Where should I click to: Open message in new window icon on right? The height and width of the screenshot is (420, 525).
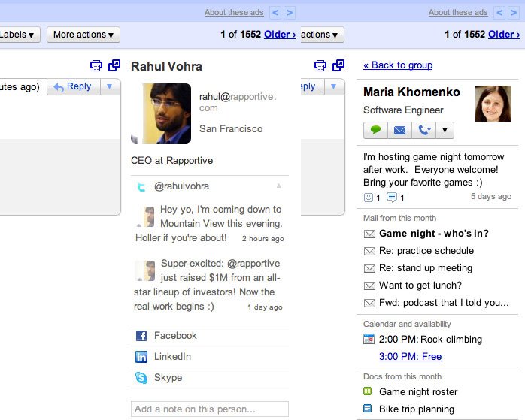tap(338, 65)
